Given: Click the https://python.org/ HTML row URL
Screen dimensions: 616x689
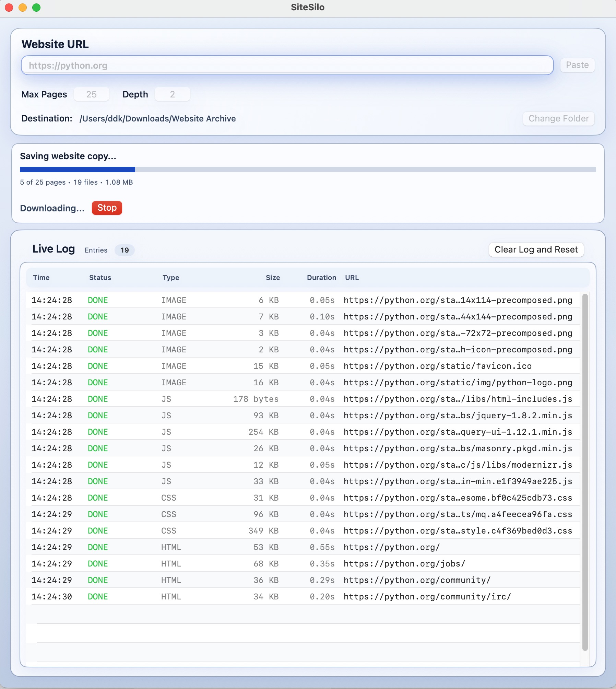Looking at the screenshot, I should (392, 547).
